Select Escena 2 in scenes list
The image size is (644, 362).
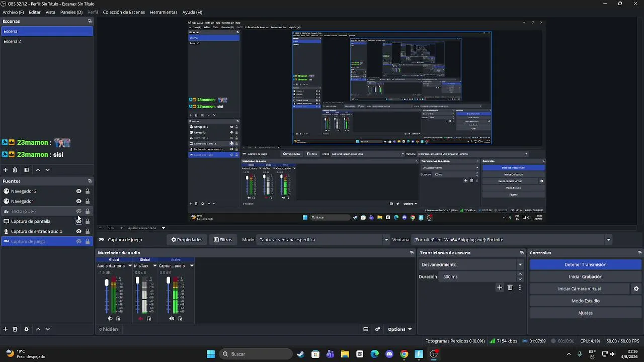pyautogui.click(x=47, y=41)
